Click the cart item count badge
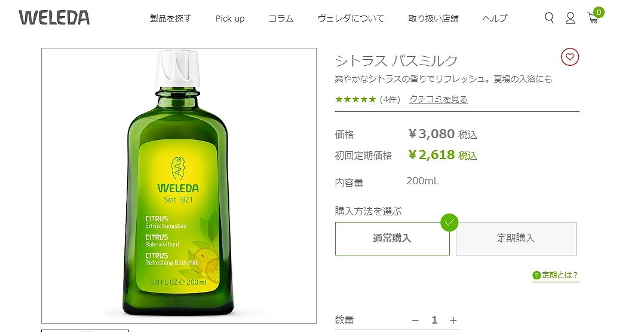 (599, 13)
